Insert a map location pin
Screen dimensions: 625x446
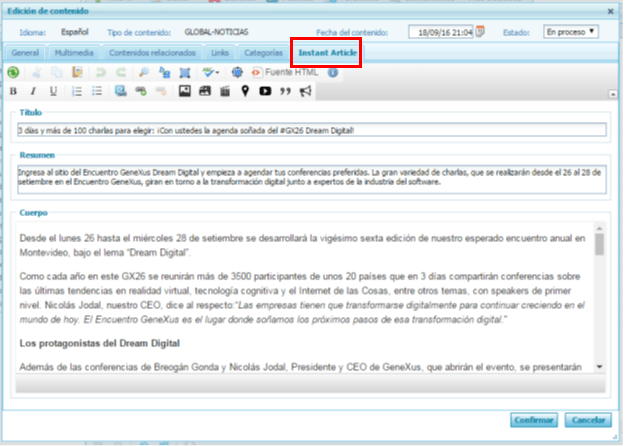click(245, 92)
